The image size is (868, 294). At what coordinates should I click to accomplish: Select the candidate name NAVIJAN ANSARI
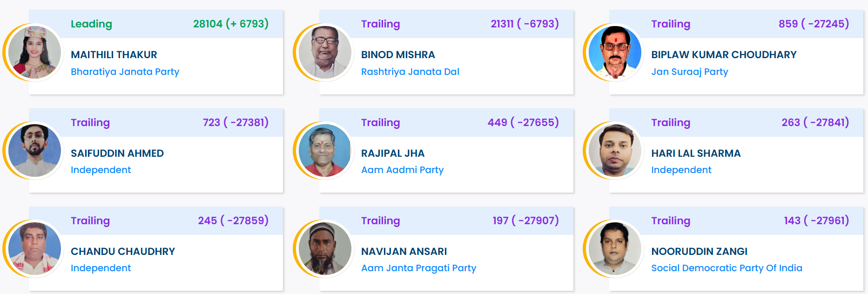click(404, 251)
